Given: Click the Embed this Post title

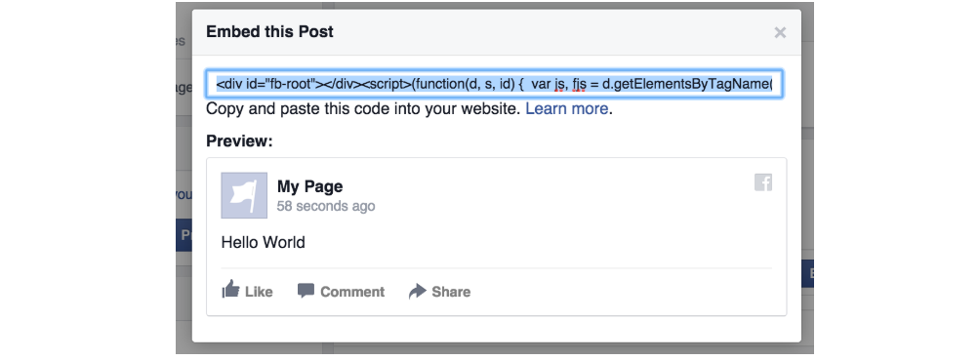Looking at the screenshot, I should click(270, 31).
